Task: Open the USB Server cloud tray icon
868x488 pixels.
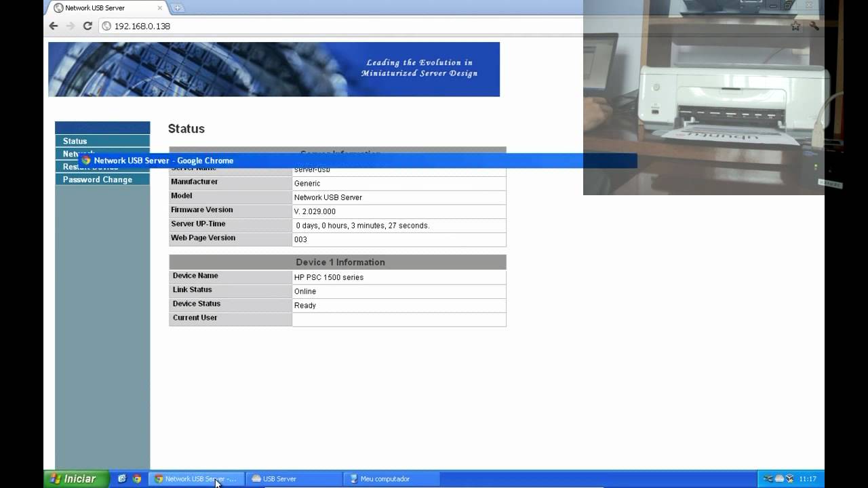Action: click(779, 479)
